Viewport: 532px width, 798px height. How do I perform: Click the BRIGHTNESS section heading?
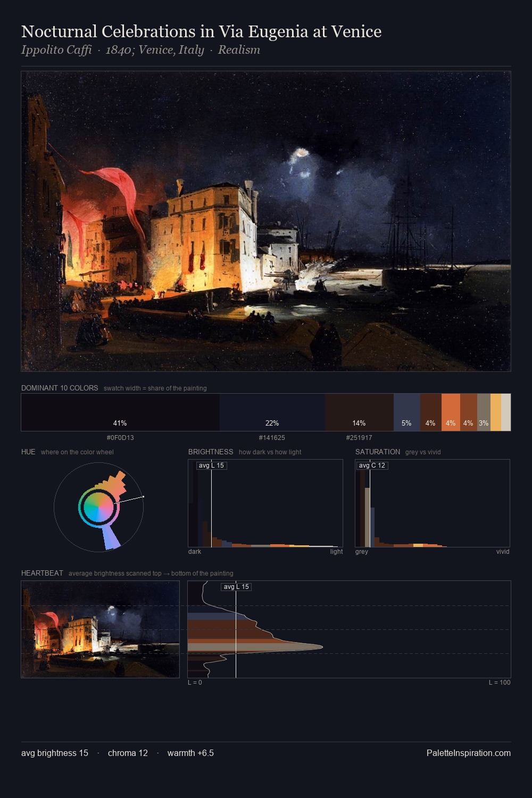tap(211, 452)
